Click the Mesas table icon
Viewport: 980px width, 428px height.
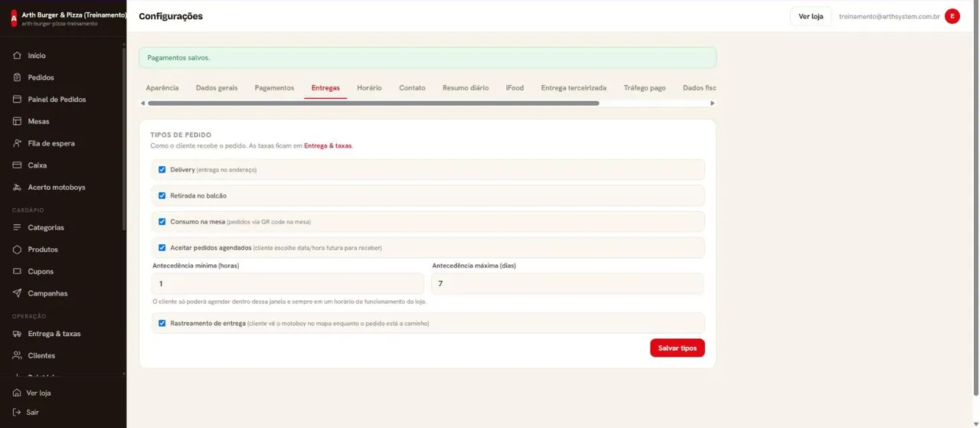pyautogui.click(x=17, y=122)
